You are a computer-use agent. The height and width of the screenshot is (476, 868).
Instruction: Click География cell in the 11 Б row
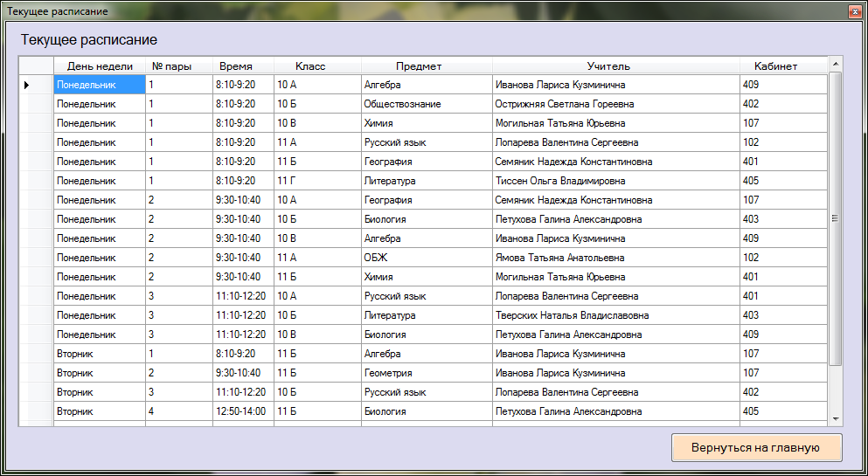click(x=427, y=162)
